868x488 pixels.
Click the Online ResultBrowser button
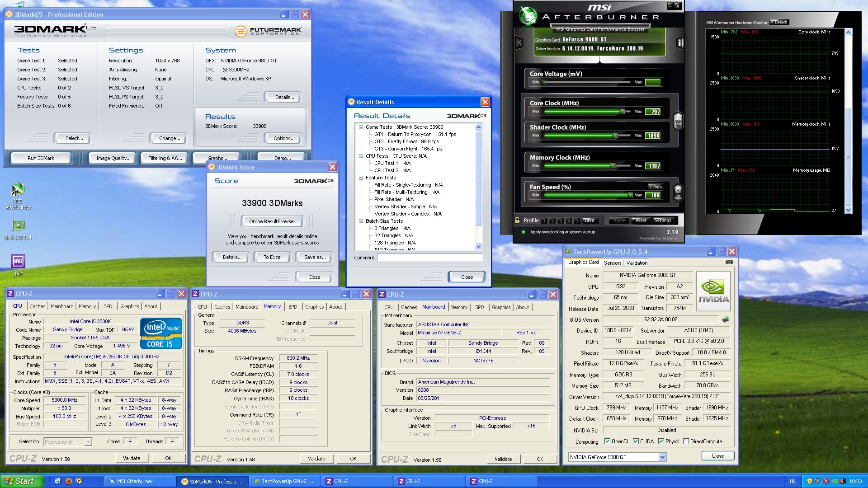tap(272, 221)
